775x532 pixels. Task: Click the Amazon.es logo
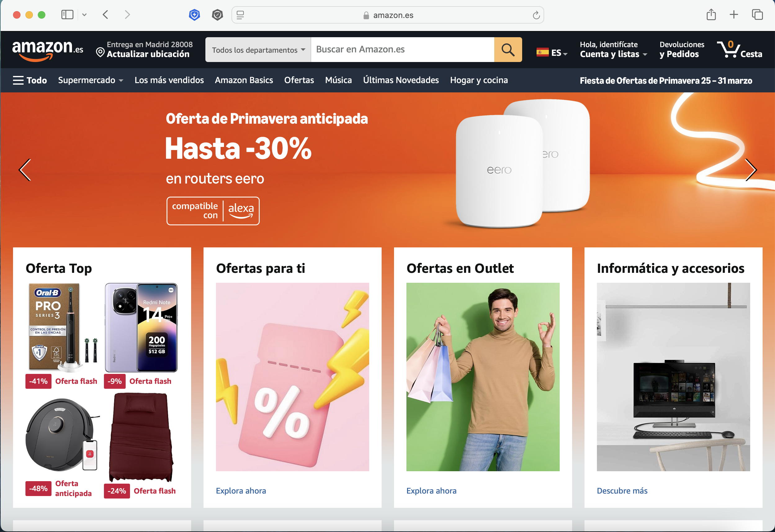[x=48, y=50]
